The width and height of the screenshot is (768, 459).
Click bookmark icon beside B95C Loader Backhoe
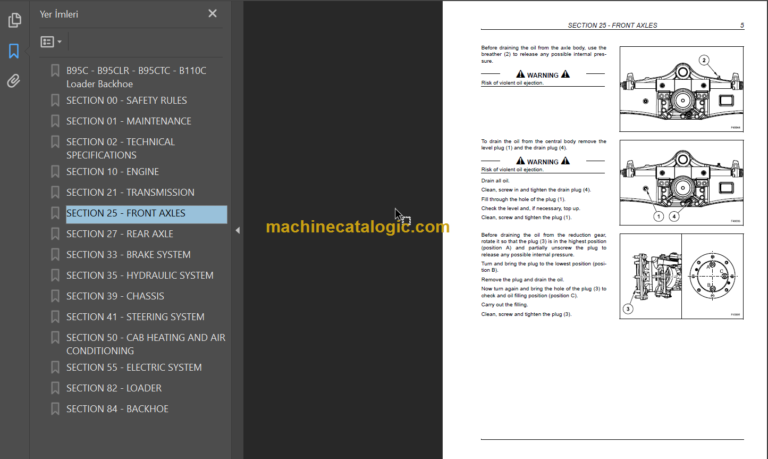pos(55,71)
